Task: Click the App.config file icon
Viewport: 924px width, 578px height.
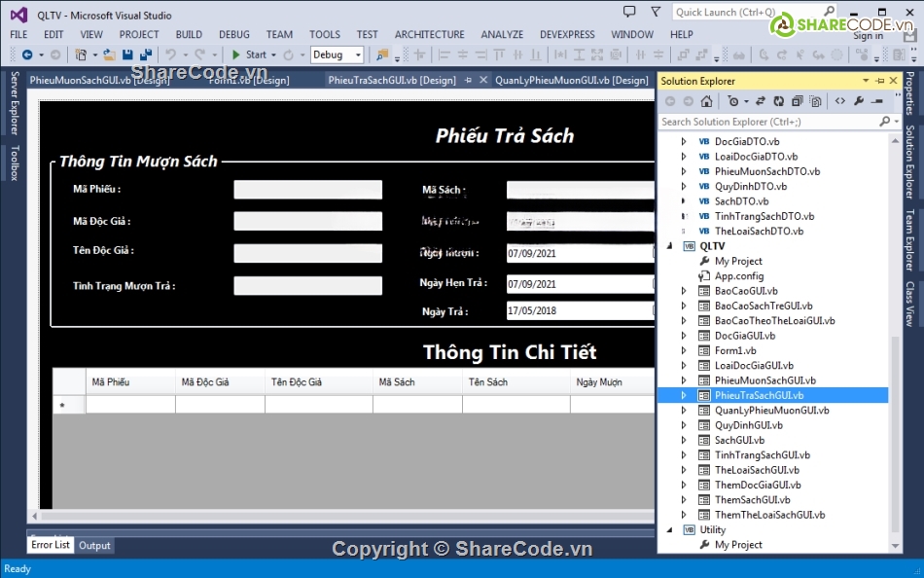Action: click(x=703, y=276)
